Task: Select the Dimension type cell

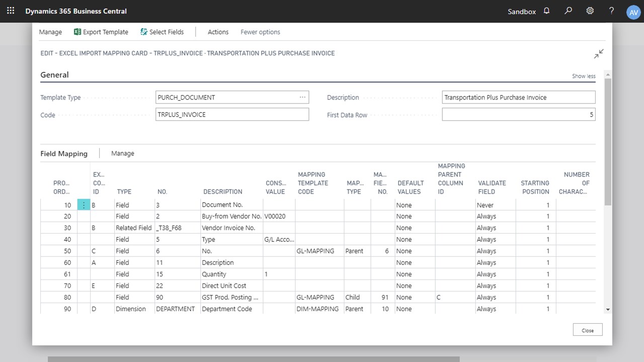Action: [x=134, y=309]
